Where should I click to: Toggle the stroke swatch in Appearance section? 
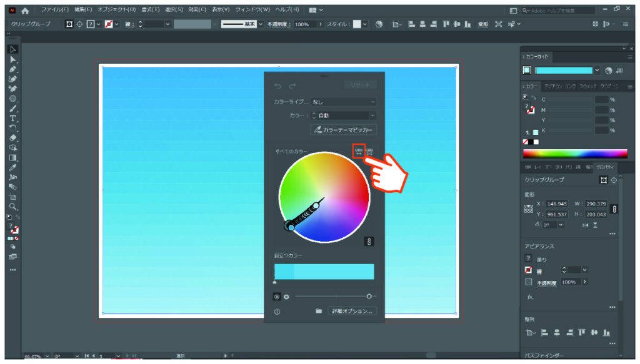click(529, 270)
